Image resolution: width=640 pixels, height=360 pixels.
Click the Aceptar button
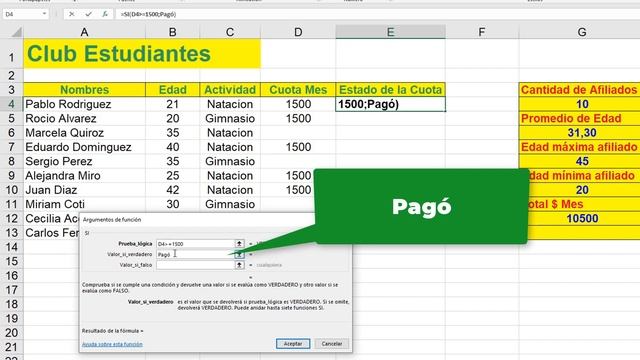[293, 344]
